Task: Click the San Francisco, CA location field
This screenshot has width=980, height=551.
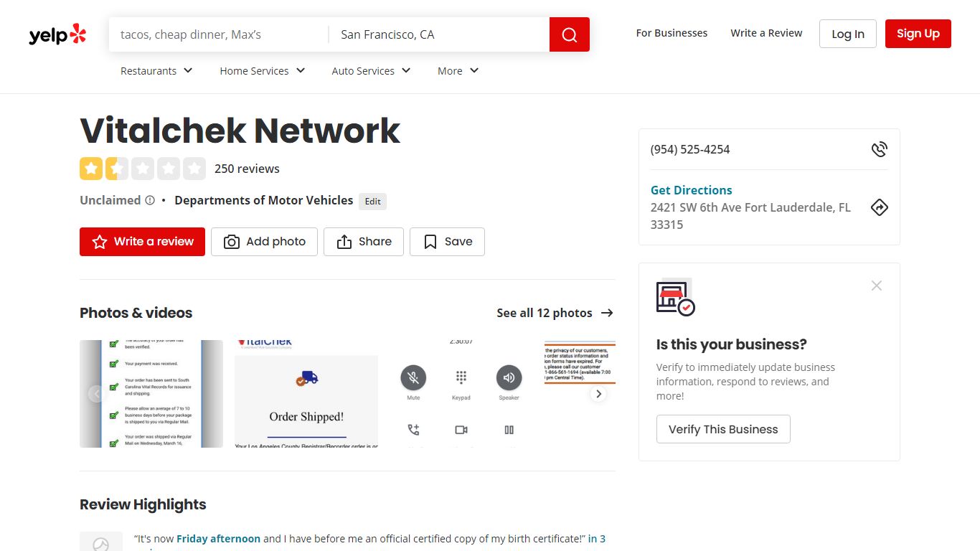Action: point(439,34)
